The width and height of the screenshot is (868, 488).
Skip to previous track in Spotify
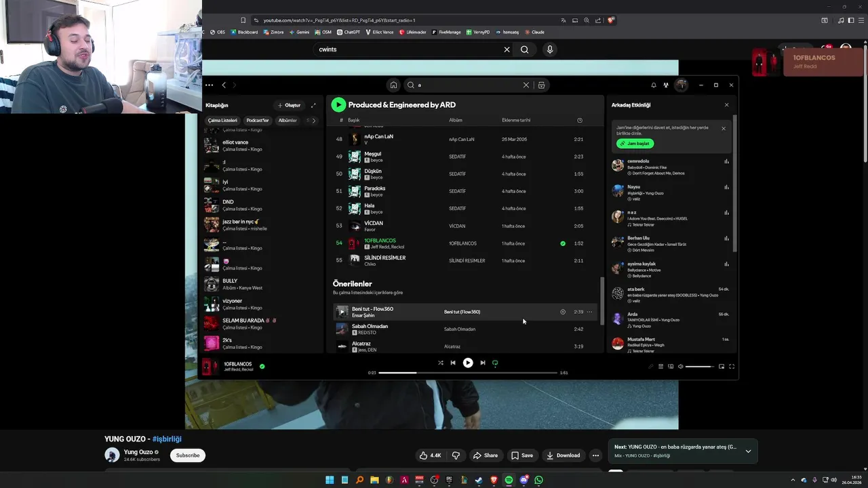453,363
